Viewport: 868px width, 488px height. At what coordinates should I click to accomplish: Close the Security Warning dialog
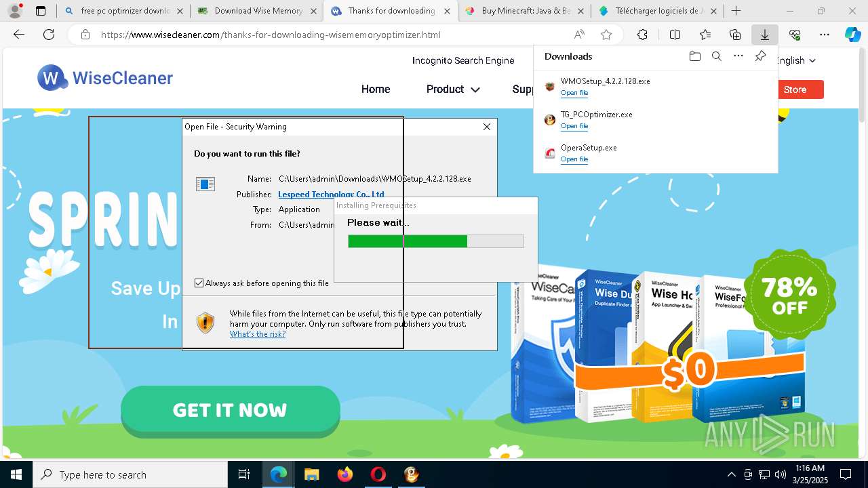tap(486, 127)
